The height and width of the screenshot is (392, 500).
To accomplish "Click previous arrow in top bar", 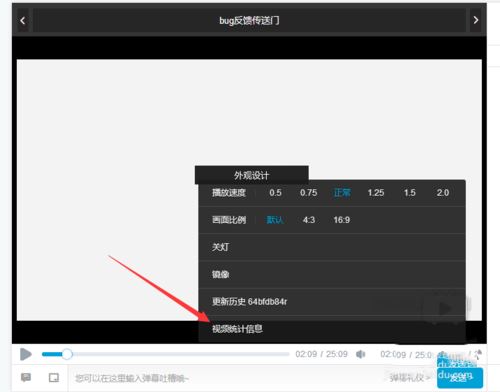I will pyautogui.click(x=23, y=21).
